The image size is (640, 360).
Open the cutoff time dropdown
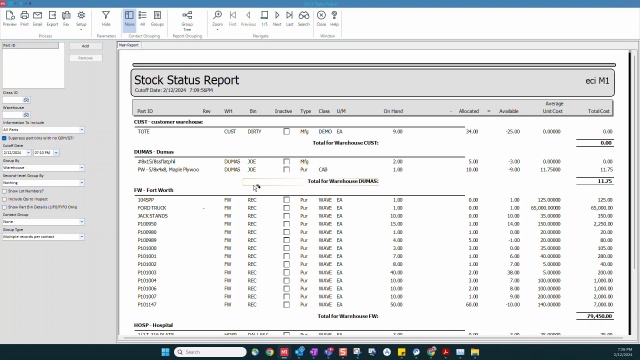[x=56, y=153]
